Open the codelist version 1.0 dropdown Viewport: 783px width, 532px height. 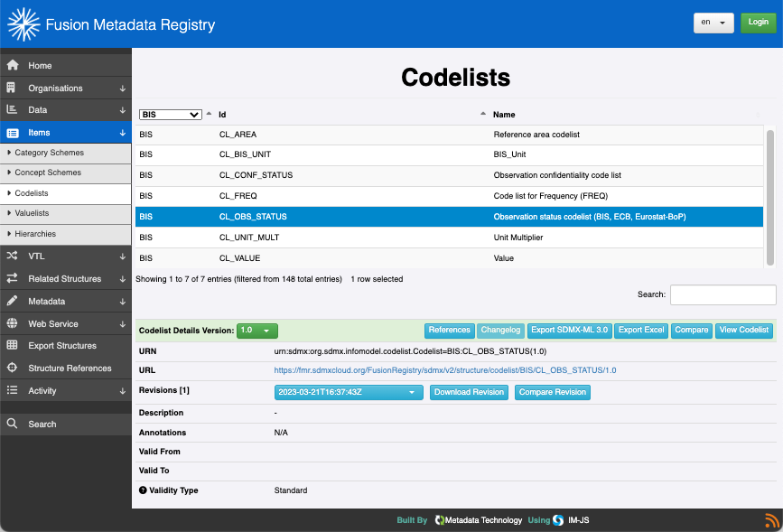tap(256, 331)
